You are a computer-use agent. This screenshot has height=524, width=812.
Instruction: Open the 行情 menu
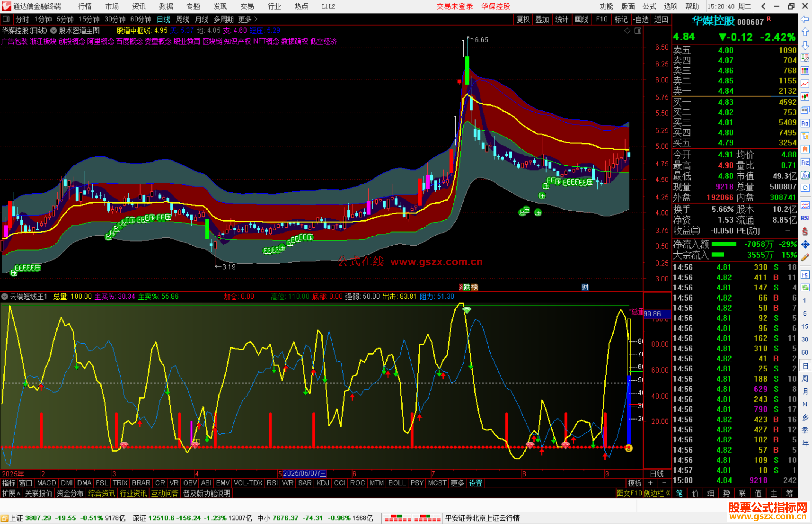coord(85,6)
